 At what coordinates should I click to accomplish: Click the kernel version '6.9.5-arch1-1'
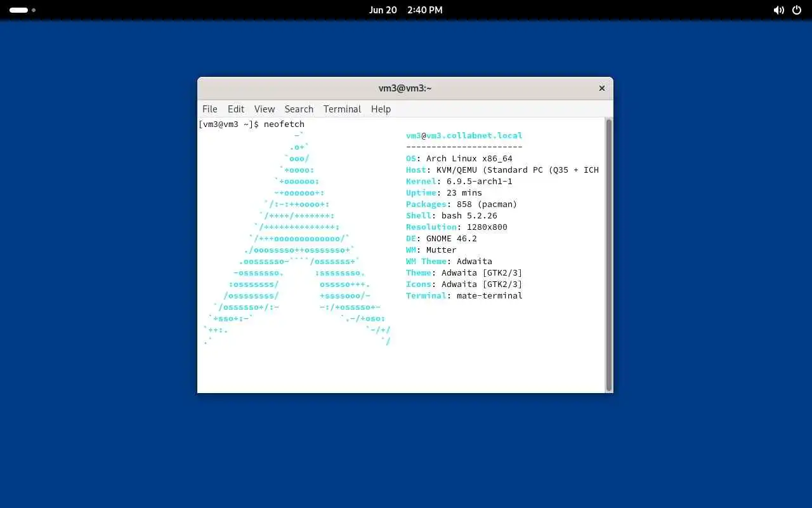[480, 182]
